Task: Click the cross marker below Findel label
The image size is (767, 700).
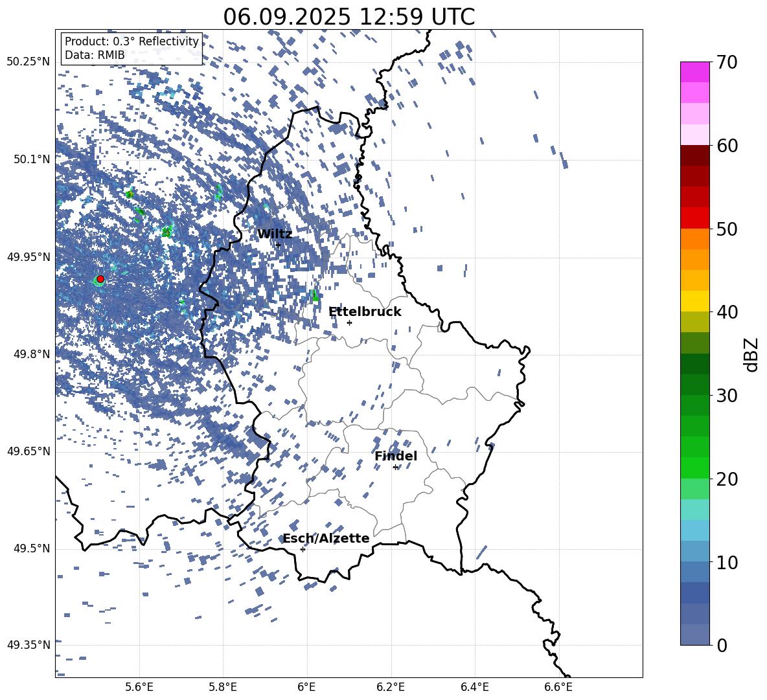Action: pyautogui.click(x=396, y=468)
